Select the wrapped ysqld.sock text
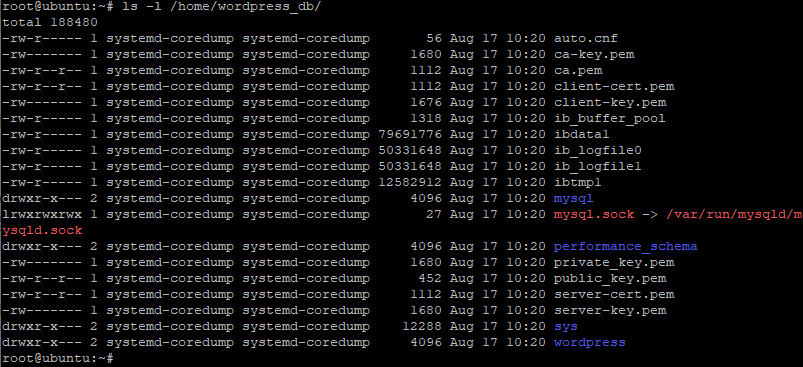Image resolution: width=803 pixels, height=367 pixels. (42, 230)
